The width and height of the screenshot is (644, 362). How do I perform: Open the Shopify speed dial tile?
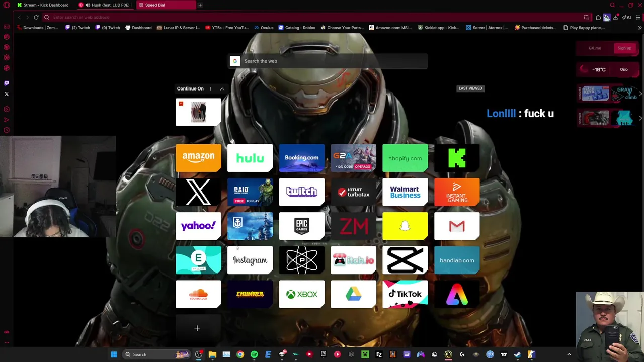pyautogui.click(x=405, y=158)
